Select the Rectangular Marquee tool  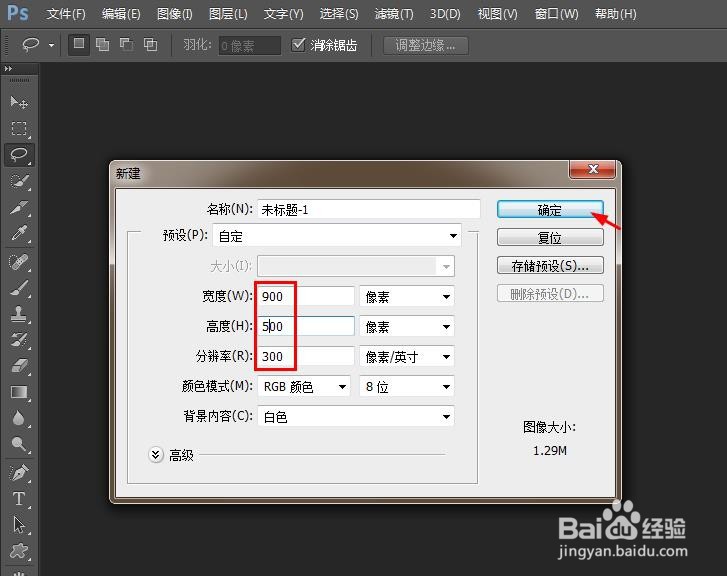(19, 128)
